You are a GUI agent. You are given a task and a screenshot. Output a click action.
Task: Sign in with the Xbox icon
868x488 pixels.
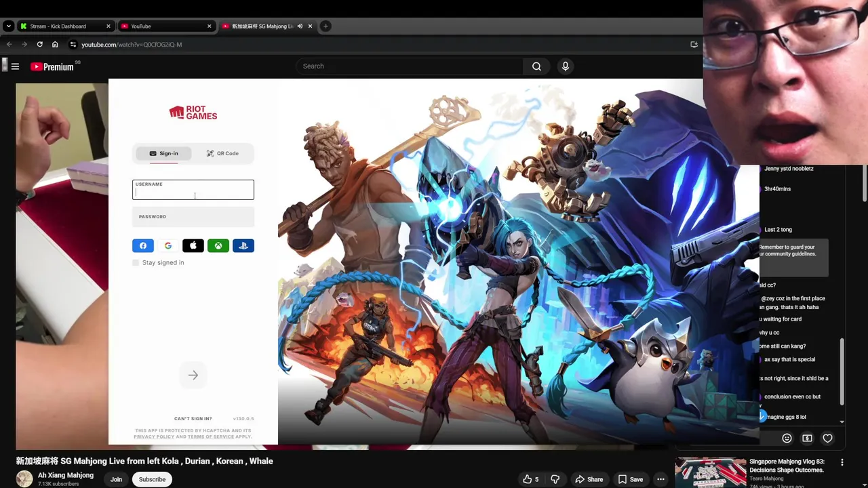[x=218, y=246]
